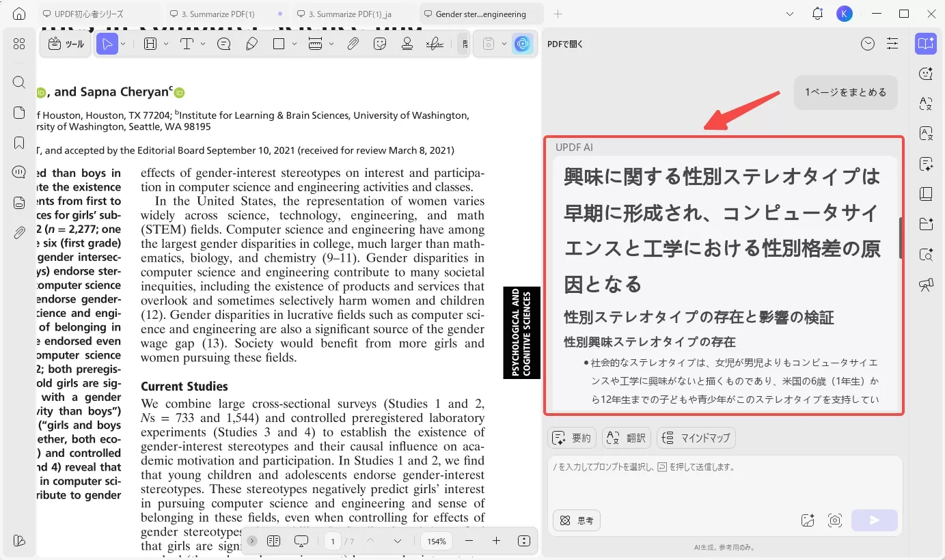Open the Bookmarks panel in left sidebar
This screenshot has height=560, width=945.
(18, 142)
